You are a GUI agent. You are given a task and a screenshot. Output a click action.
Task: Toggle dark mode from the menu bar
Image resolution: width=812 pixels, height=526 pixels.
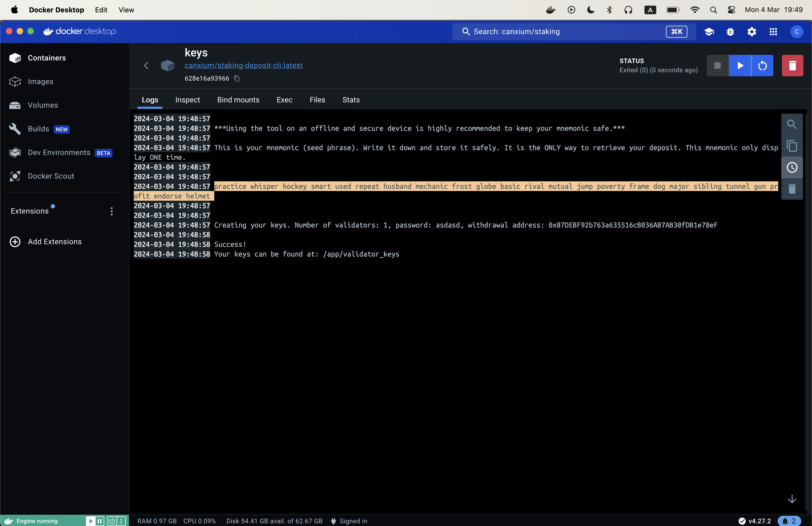point(590,10)
